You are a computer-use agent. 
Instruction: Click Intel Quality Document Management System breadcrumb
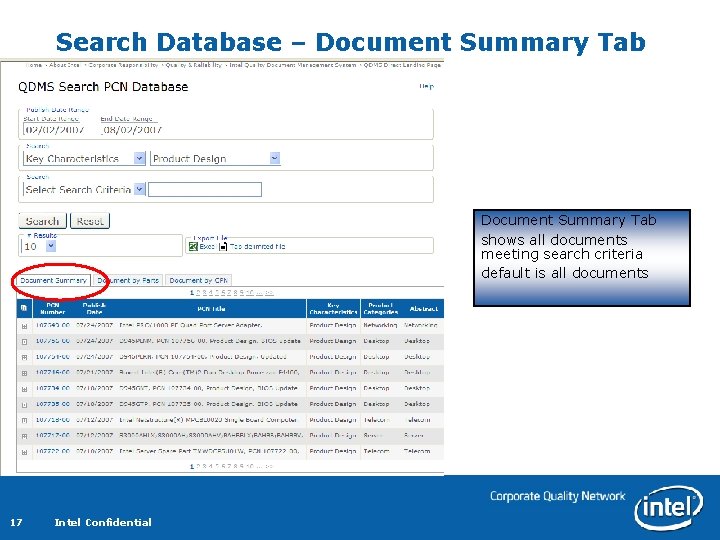pos(292,65)
